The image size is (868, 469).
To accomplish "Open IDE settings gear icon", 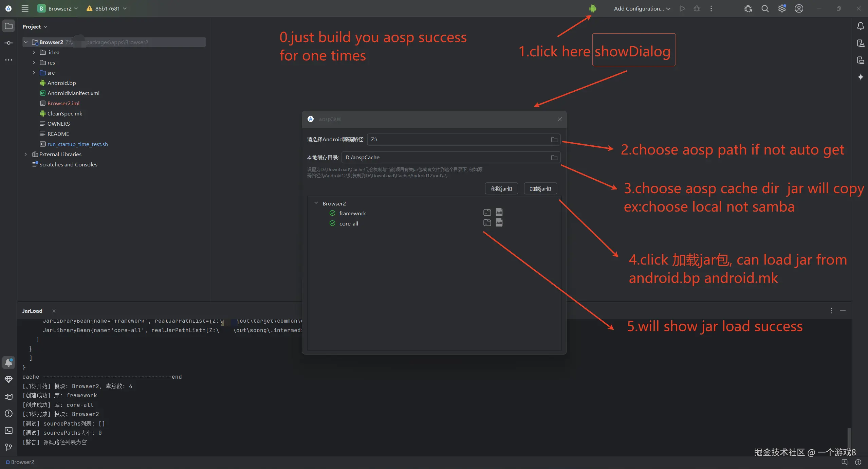I will pos(782,8).
